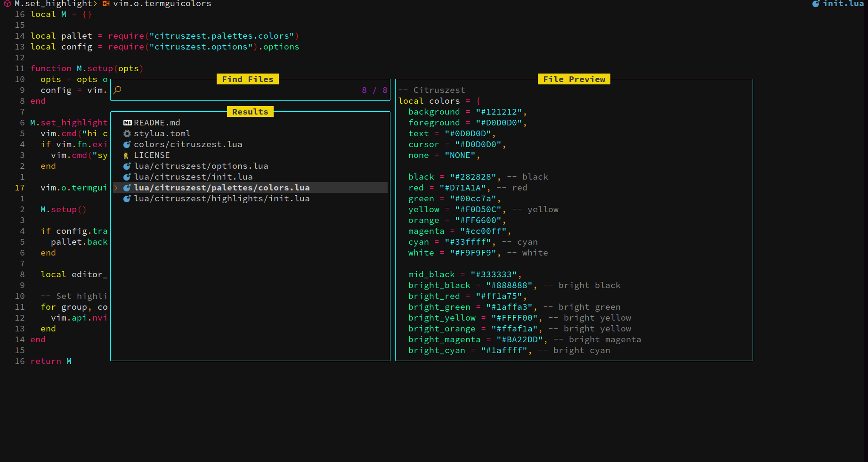Click the magenta hex value "#cc00ff"
868x462 pixels.
pyautogui.click(x=484, y=231)
